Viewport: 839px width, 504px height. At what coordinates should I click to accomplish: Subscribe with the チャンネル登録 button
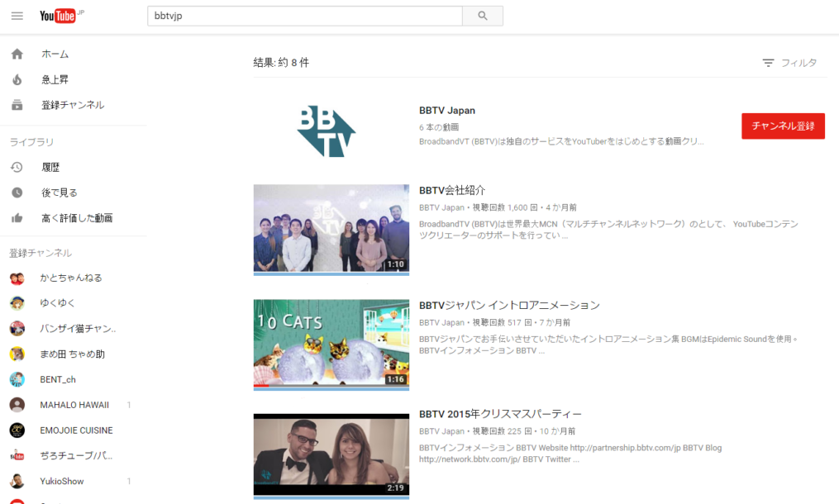coord(783,126)
